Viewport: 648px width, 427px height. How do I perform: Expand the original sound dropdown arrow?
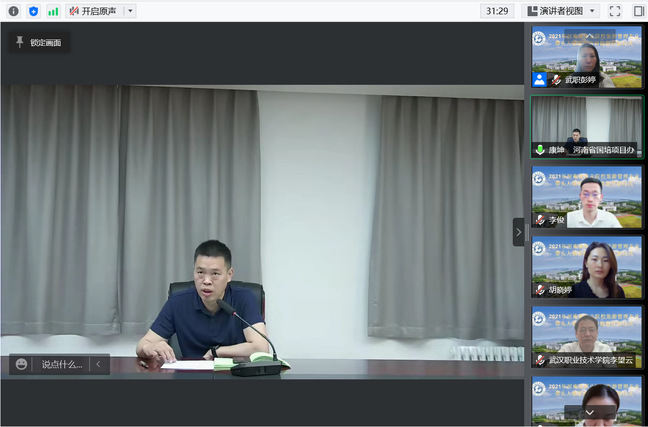(x=130, y=11)
